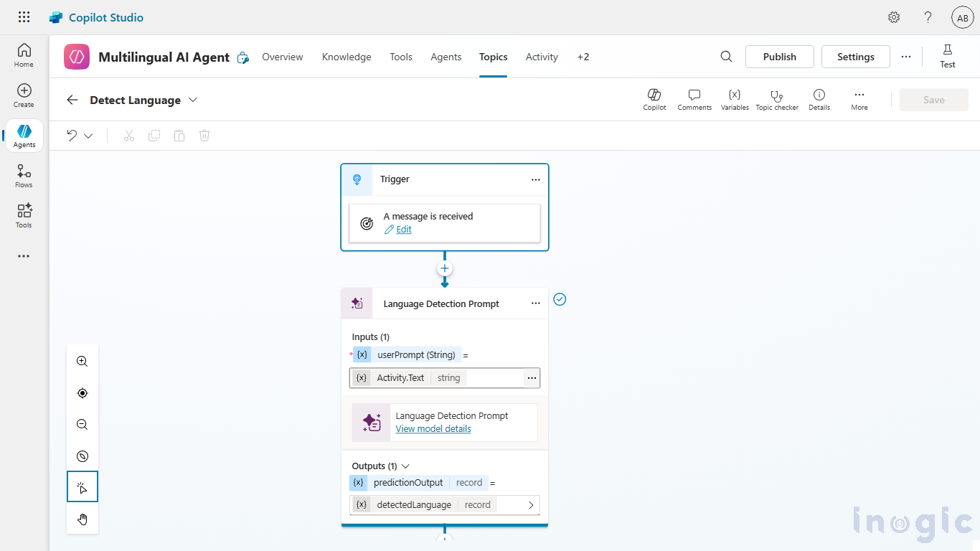Click the app launcher waffle icon
Screen dimensions: 980x551
[x=24, y=17]
